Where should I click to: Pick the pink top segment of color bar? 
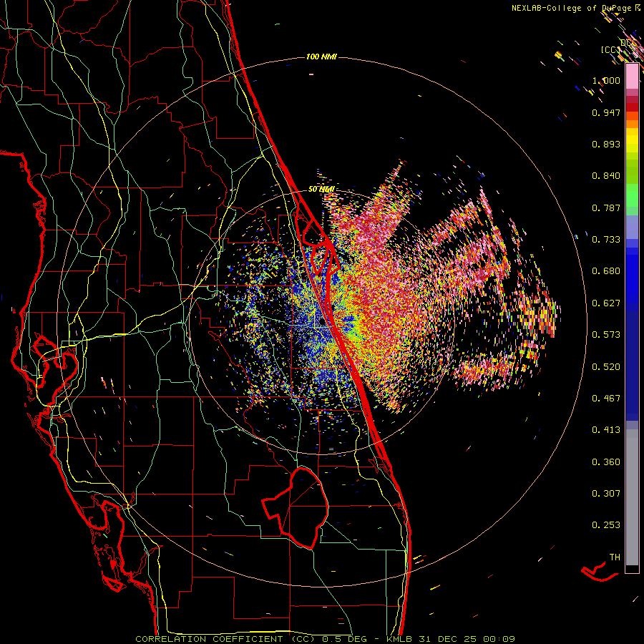632,76
